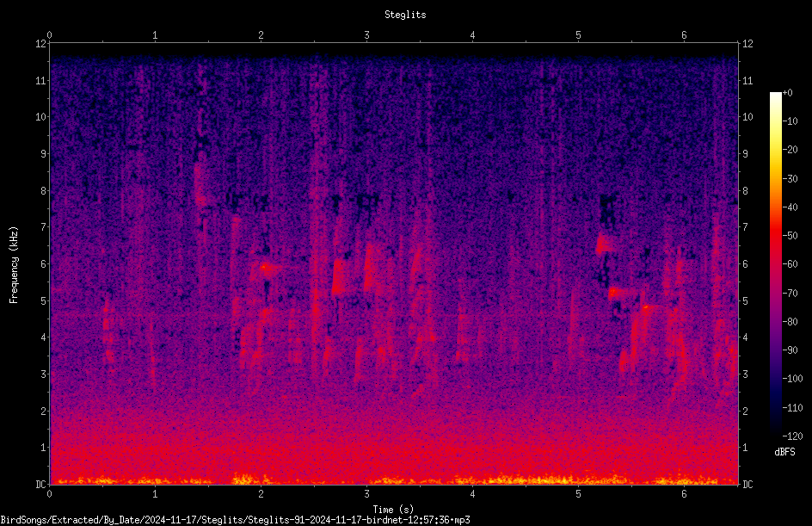
Task: Click the DC label on the left axis
Action: (41, 484)
